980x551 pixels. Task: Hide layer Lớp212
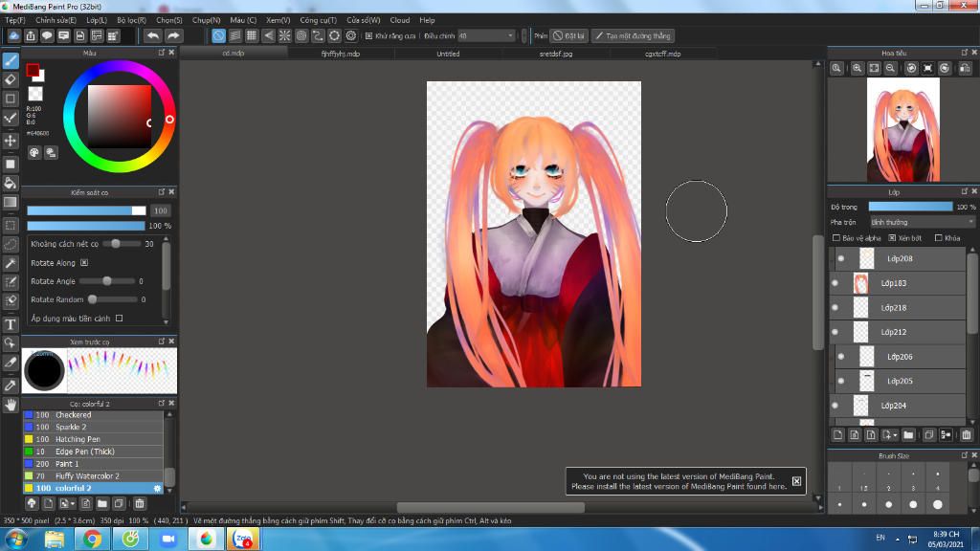pyautogui.click(x=835, y=332)
